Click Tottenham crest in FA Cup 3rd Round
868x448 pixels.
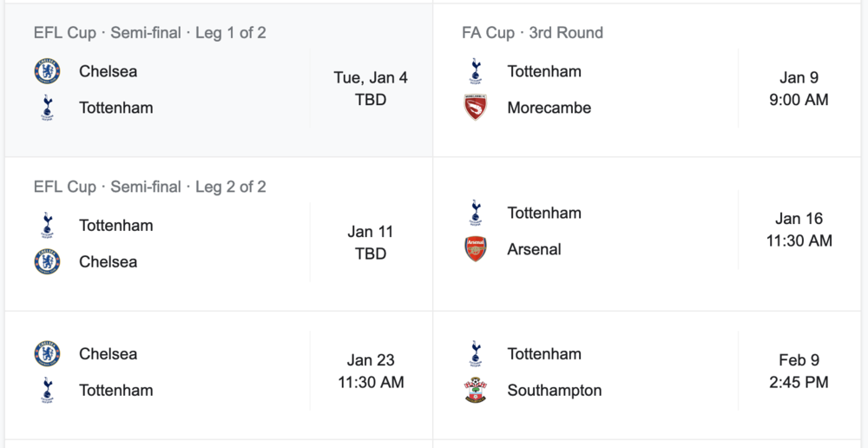click(475, 71)
